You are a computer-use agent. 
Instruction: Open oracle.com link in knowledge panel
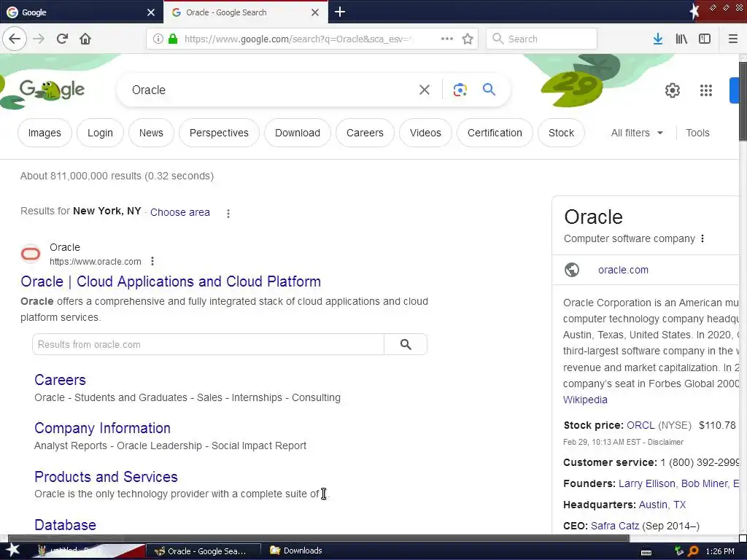(x=623, y=270)
